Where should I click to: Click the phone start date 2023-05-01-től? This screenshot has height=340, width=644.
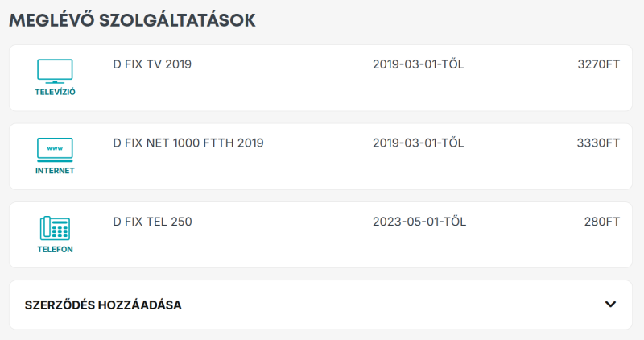pos(419,222)
